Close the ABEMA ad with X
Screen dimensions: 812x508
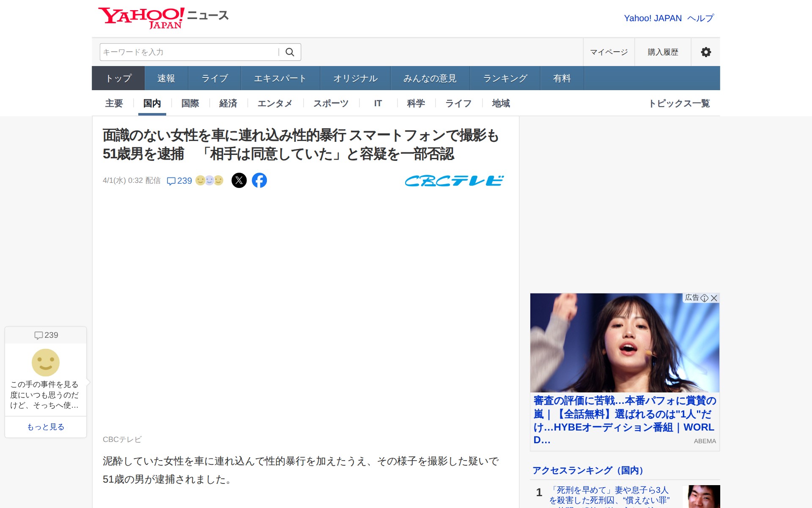point(714,298)
